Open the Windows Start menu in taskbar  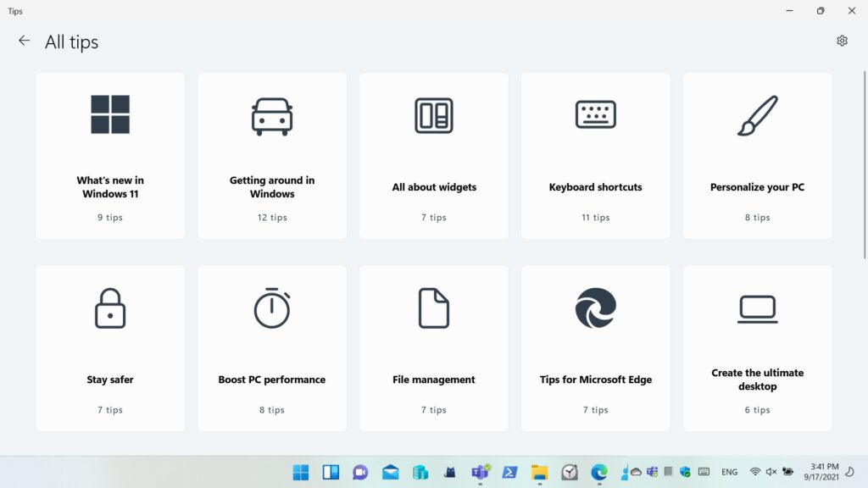pyautogui.click(x=301, y=472)
